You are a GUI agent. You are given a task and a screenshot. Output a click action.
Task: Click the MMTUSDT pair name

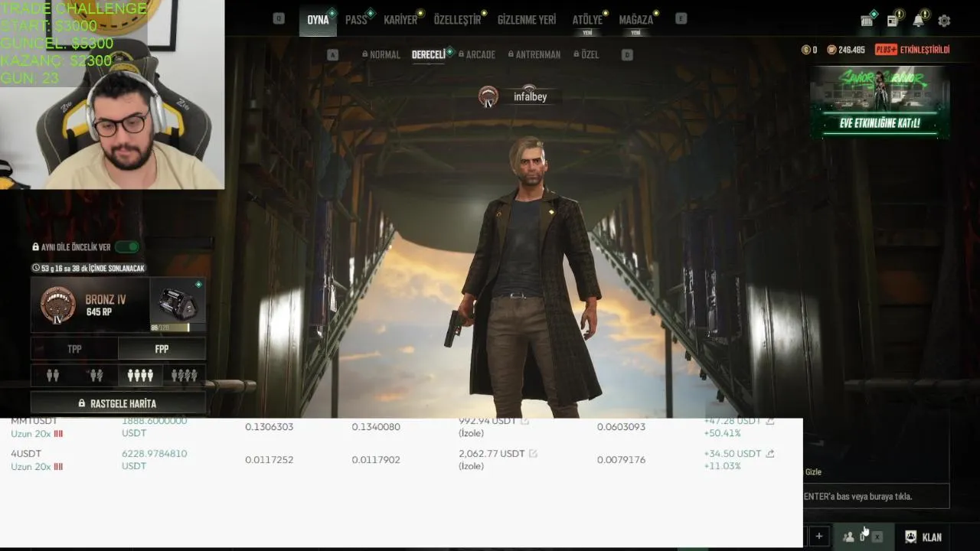click(x=34, y=422)
